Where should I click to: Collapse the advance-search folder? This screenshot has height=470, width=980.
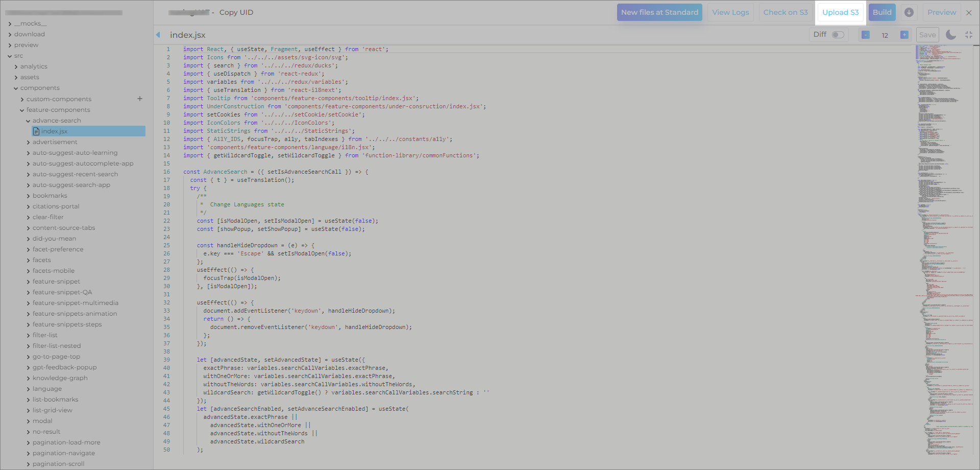[56, 121]
